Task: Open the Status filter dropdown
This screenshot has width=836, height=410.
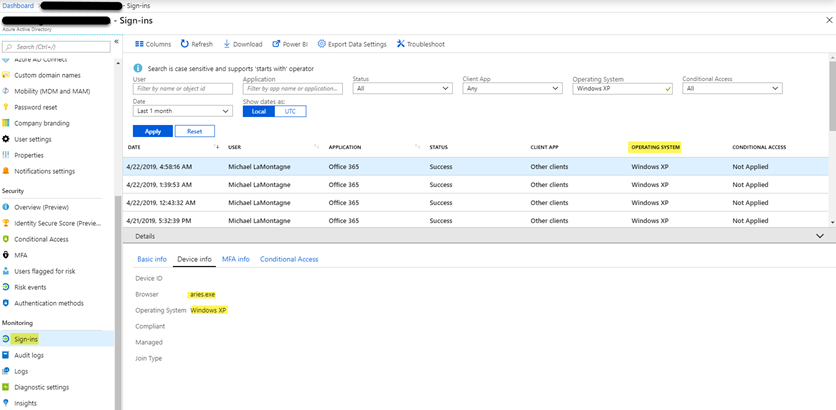Action: click(403, 89)
